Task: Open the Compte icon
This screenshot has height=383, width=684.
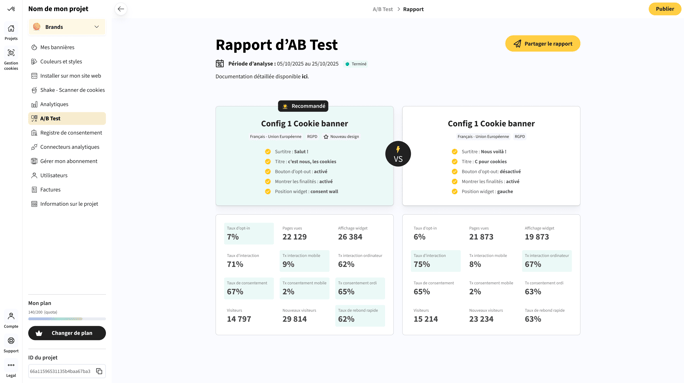Action: pos(11,320)
